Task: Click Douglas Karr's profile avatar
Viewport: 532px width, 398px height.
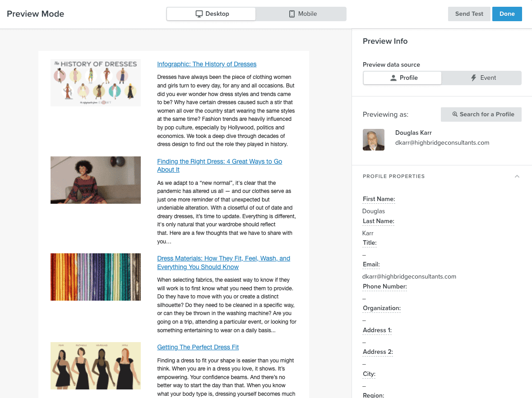Action: (374, 140)
